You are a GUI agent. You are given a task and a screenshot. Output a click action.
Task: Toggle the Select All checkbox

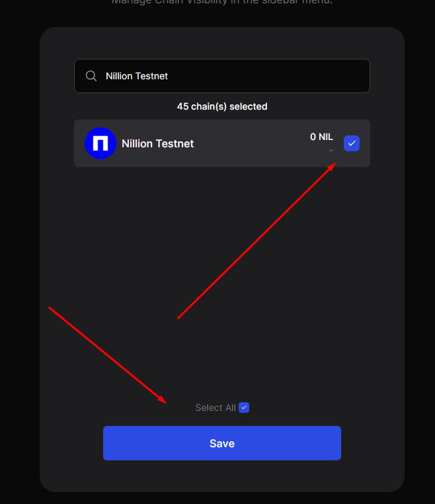click(244, 408)
